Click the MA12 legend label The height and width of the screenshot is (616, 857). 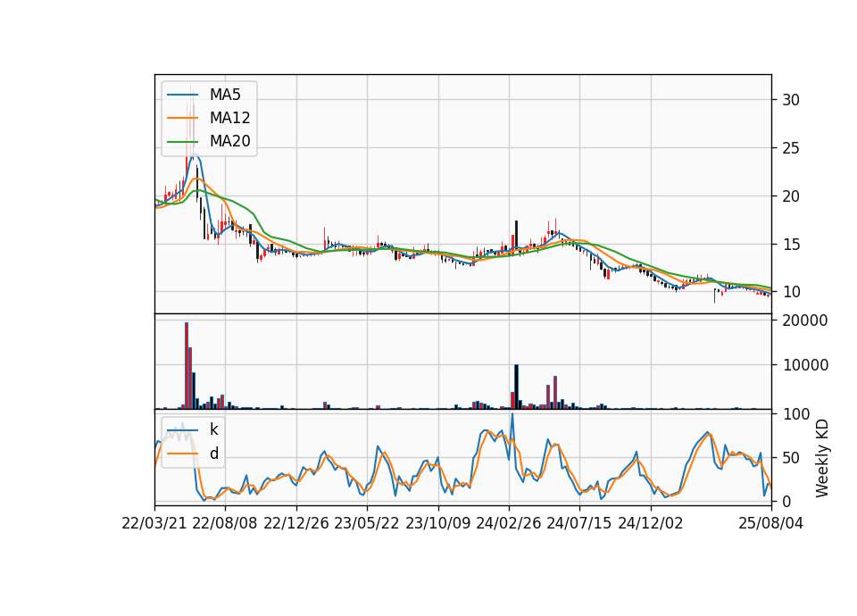(229, 118)
